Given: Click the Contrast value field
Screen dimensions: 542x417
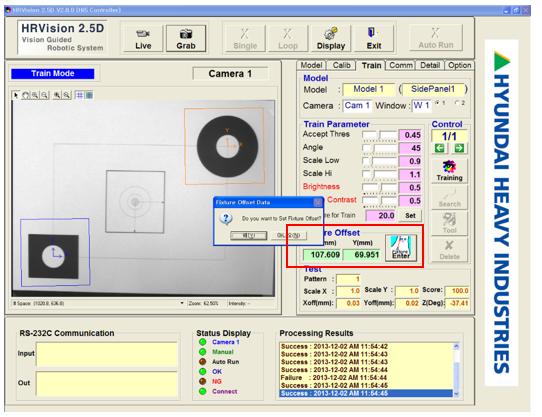Looking at the screenshot, I should point(410,201).
